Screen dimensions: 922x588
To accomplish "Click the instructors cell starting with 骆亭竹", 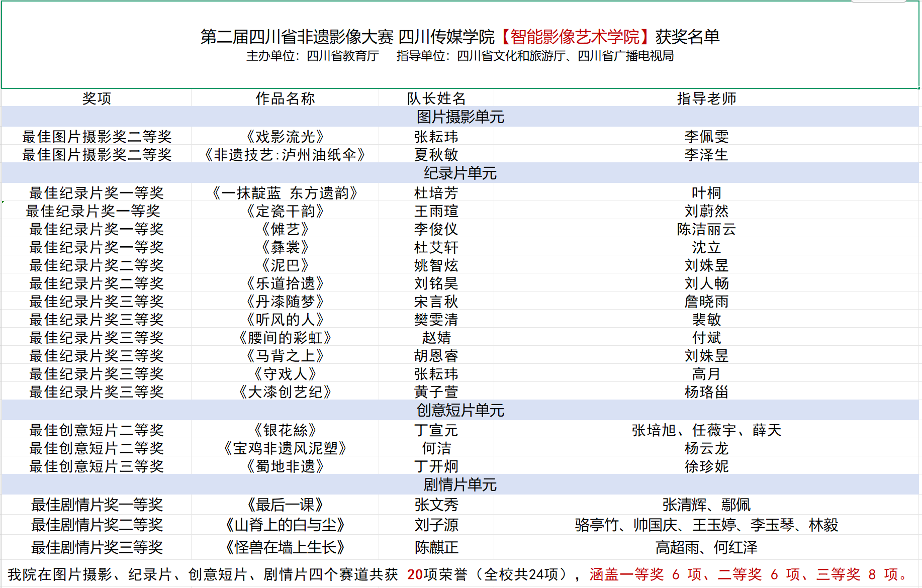I will pyautogui.click(x=706, y=525).
